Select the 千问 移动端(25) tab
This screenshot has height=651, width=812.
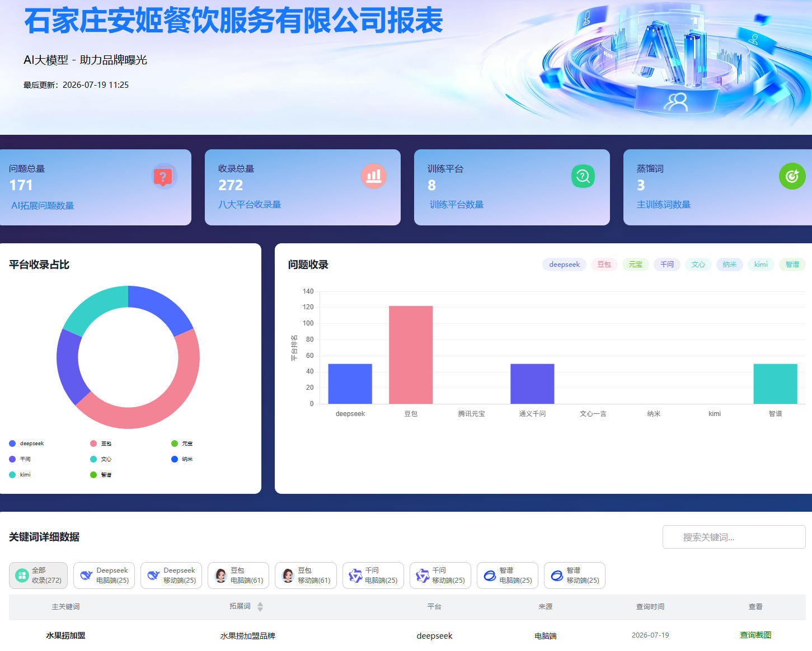pyautogui.click(x=440, y=575)
